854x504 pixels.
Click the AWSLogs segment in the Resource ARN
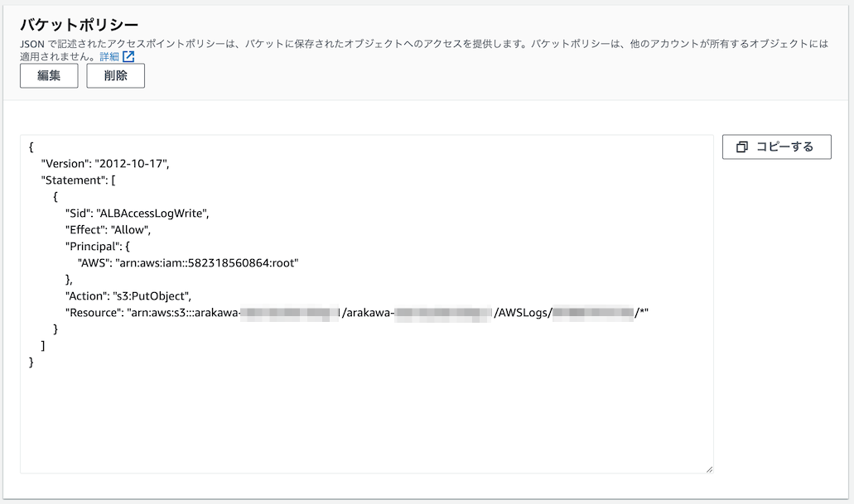point(522,312)
